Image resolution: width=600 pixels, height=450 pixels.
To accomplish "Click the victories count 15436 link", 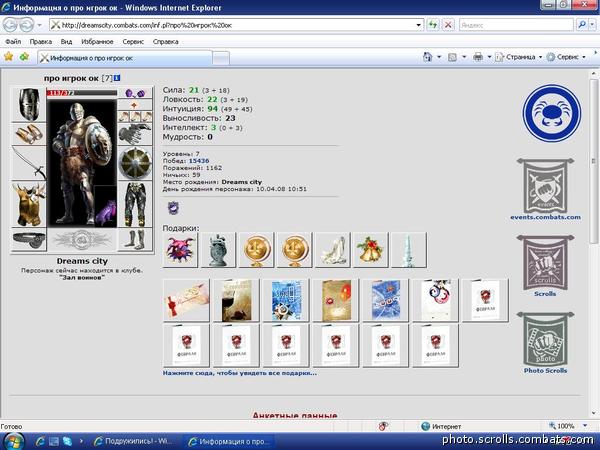I will pyautogui.click(x=199, y=161).
